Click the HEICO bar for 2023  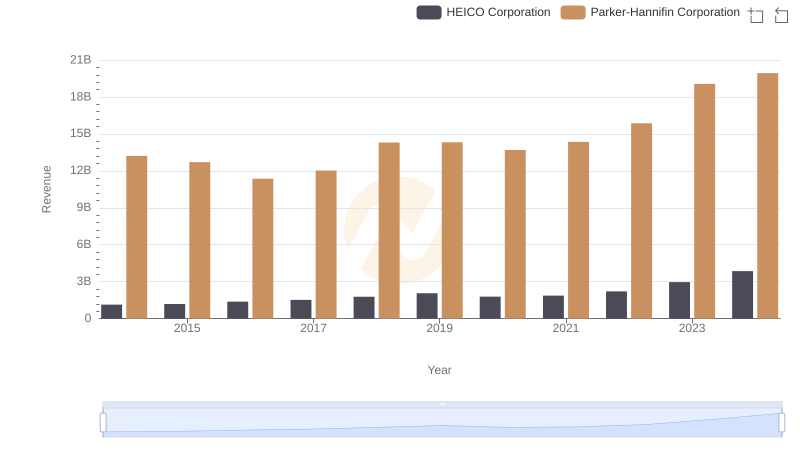pyautogui.click(x=679, y=300)
